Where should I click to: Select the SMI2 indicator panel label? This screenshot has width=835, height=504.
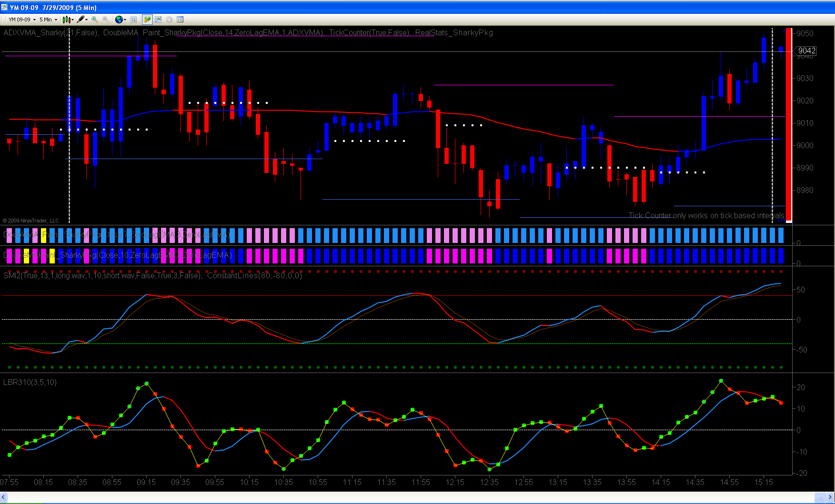click(x=102, y=275)
